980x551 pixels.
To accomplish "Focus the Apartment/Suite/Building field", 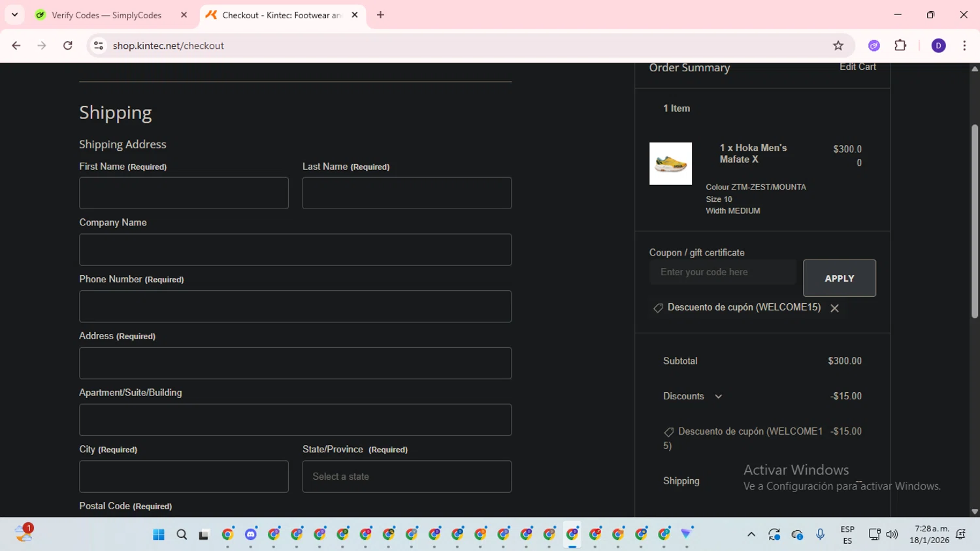I will click(295, 420).
